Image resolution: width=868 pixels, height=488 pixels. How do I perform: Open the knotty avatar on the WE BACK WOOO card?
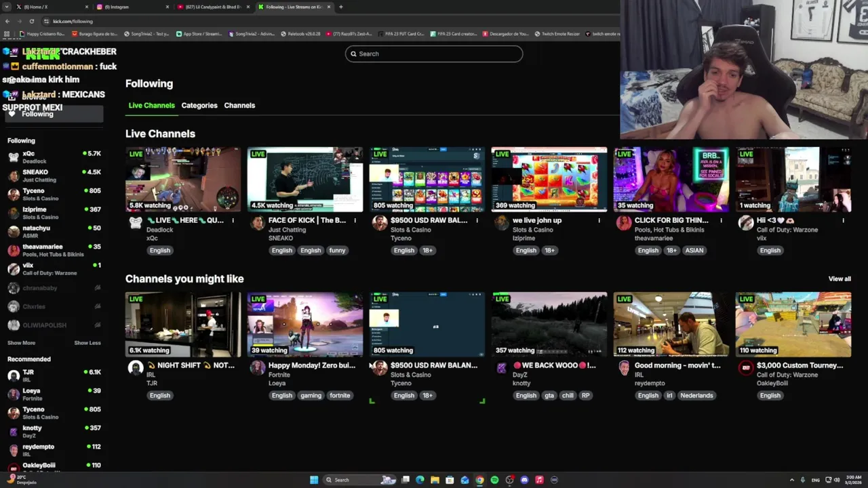pyautogui.click(x=502, y=368)
